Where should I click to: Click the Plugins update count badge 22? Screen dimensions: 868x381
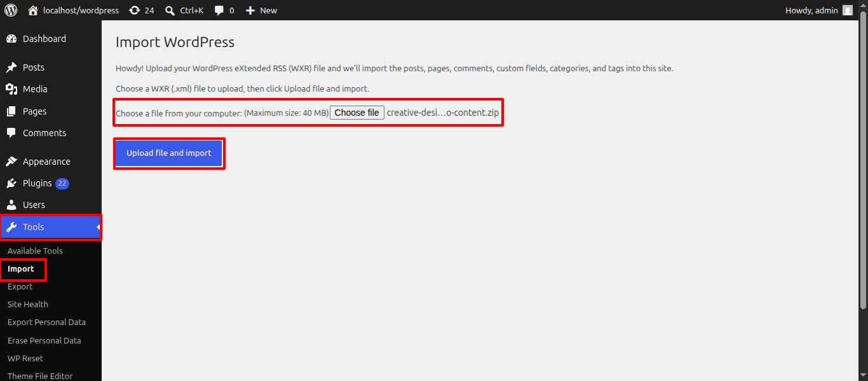tap(62, 183)
